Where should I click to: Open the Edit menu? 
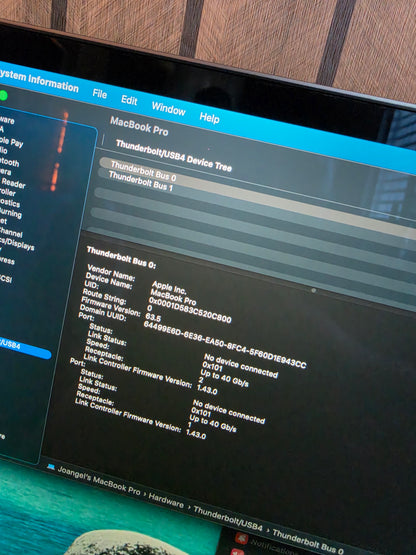(x=129, y=100)
